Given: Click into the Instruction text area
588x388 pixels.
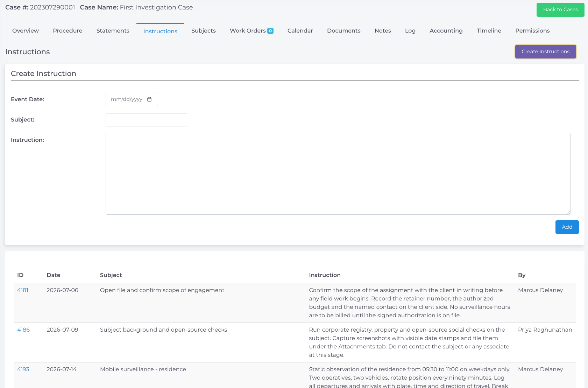Looking at the screenshot, I should (x=338, y=174).
